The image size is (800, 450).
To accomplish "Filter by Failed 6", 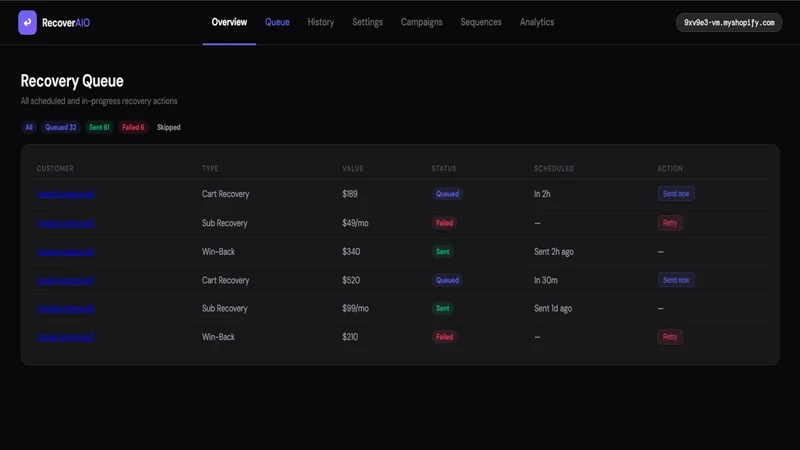I will pos(133,127).
